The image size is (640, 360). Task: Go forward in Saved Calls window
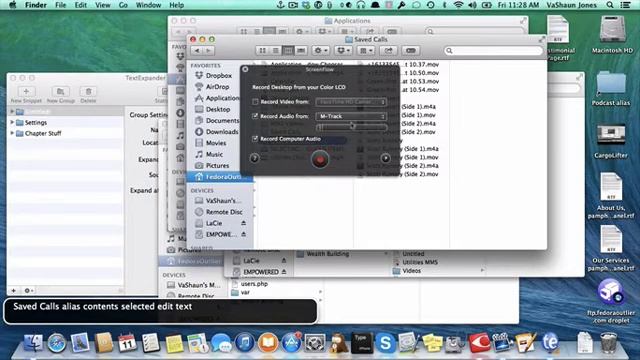[209, 51]
